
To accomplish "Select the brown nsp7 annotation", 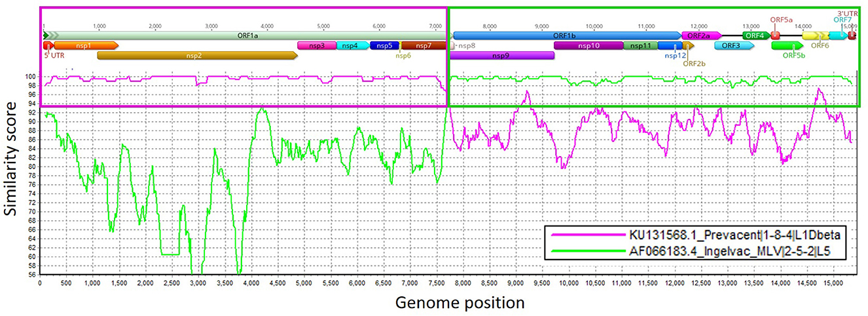I will tap(424, 45).
